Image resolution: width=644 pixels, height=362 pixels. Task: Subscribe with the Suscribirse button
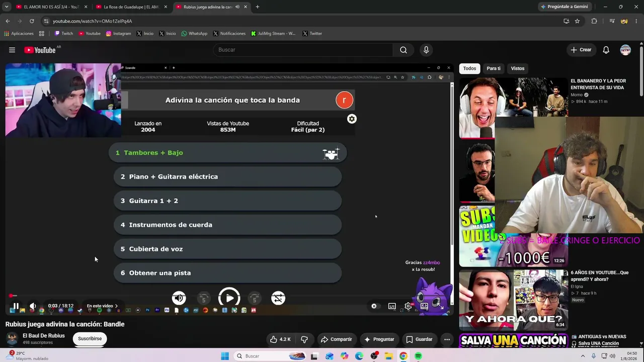[x=90, y=339]
